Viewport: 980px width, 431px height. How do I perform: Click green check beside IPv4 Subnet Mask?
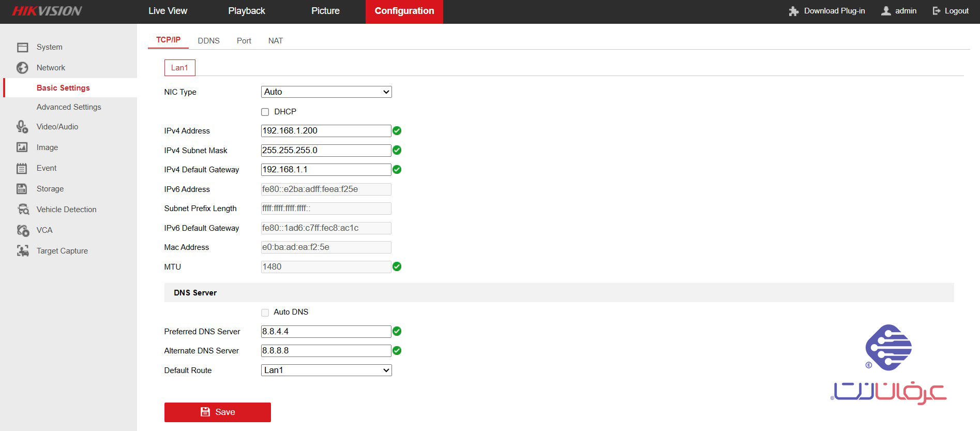click(x=397, y=150)
